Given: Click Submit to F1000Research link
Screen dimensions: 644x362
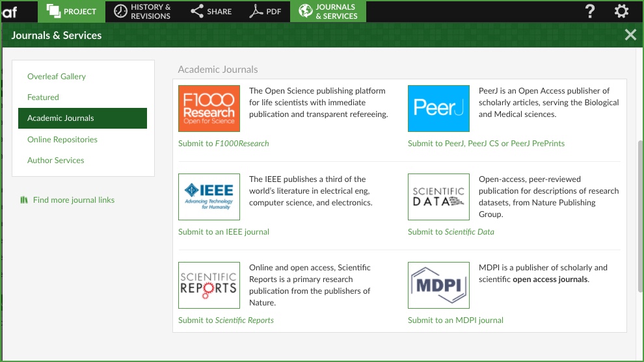Looking at the screenshot, I should [224, 143].
